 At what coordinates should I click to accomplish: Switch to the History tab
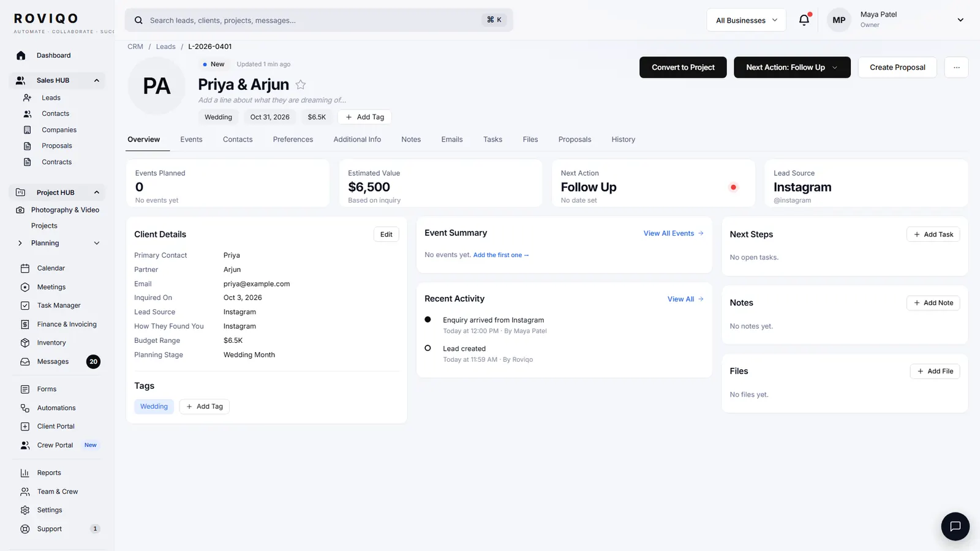point(623,140)
